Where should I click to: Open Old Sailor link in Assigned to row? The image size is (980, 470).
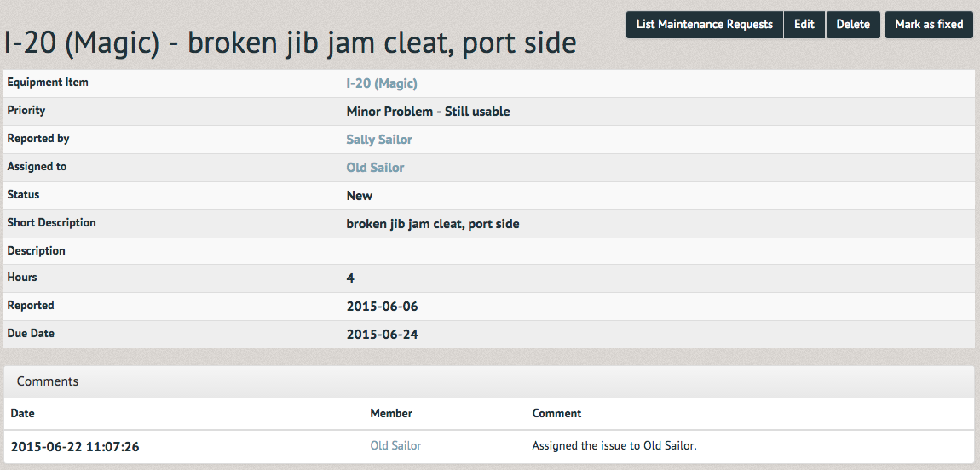(x=375, y=168)
